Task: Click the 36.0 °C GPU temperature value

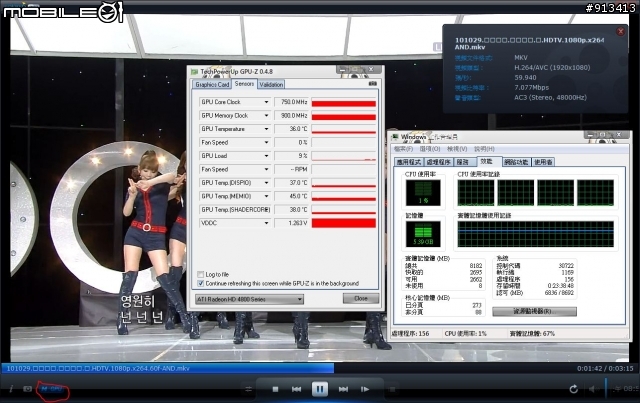Action: [292, 129]
